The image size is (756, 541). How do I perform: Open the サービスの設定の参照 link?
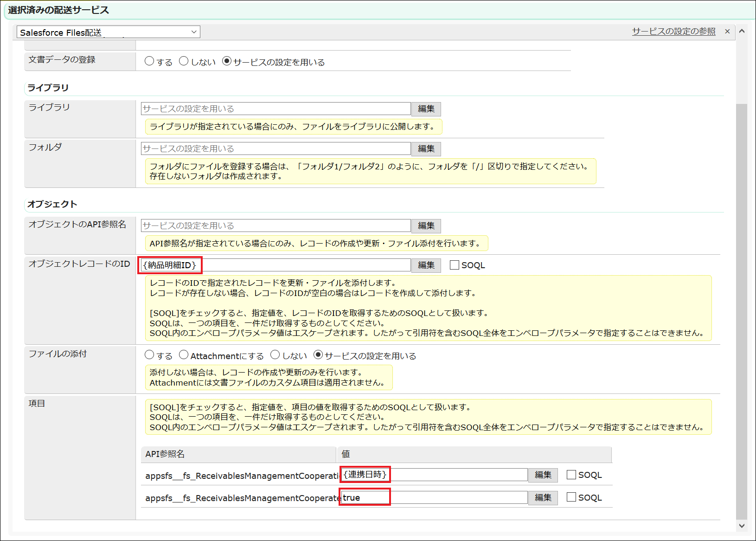coord(673,32)
